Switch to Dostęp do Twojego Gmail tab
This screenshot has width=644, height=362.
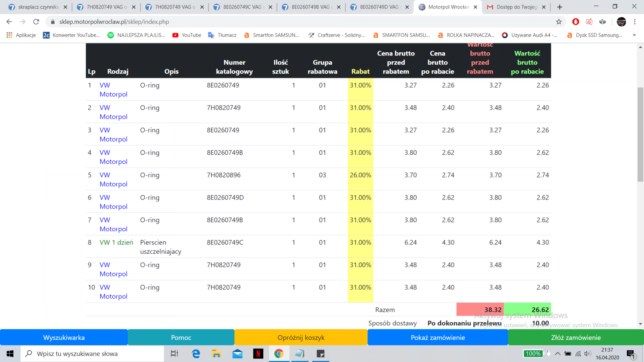[x=516, y=7]
